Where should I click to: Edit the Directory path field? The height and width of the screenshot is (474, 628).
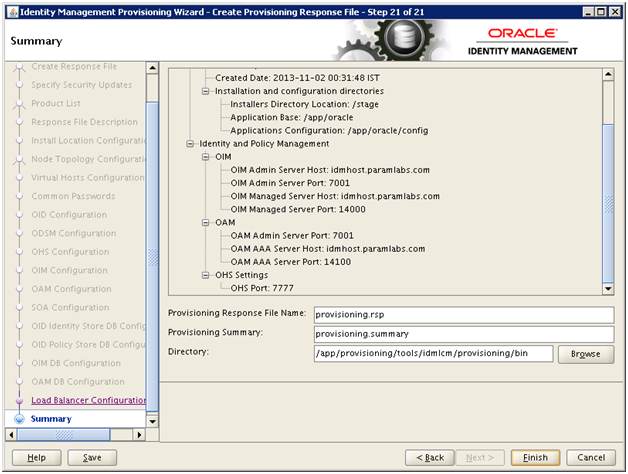click(x=433, y=353)
